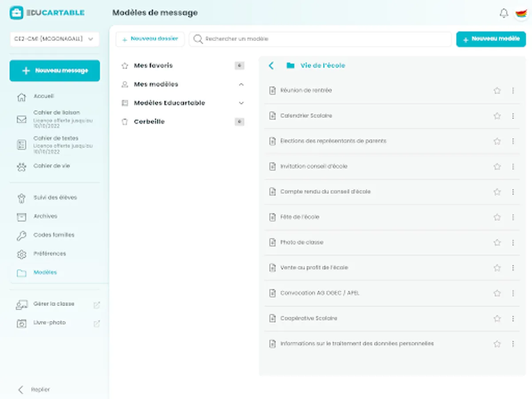
Task: Open options for Compte rendu du conseil
Action: [x=513, y=192]
